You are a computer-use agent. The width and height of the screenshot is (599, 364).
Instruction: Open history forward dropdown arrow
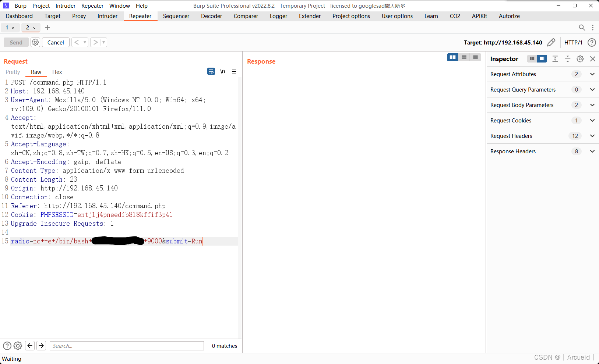coord(104,42)
